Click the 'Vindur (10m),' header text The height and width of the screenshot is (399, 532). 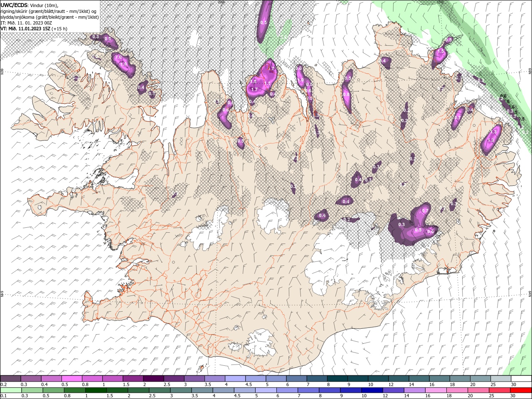tap(44, 5)
